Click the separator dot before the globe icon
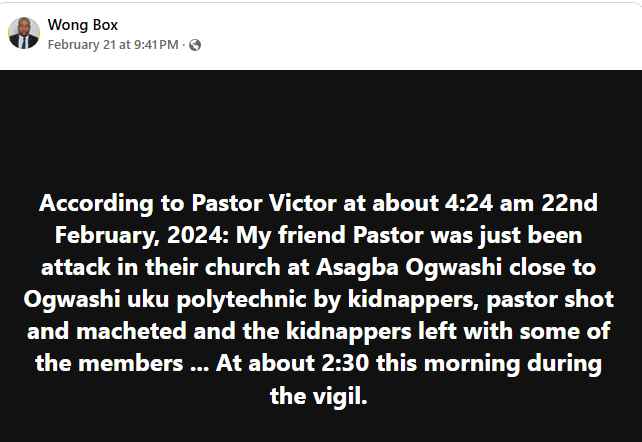The width and height of the screenshot is (642, 442). 184,45
